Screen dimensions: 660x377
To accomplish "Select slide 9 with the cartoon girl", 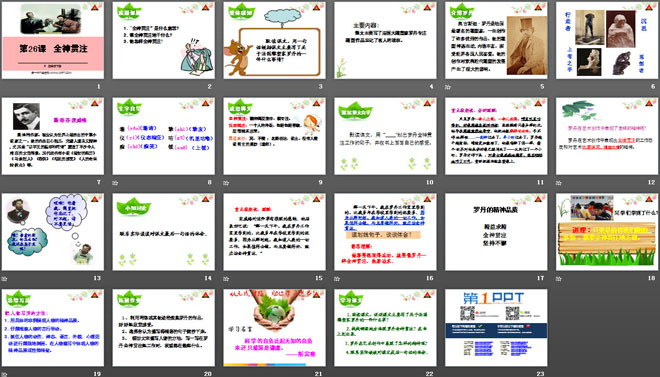I will (274, 136).
